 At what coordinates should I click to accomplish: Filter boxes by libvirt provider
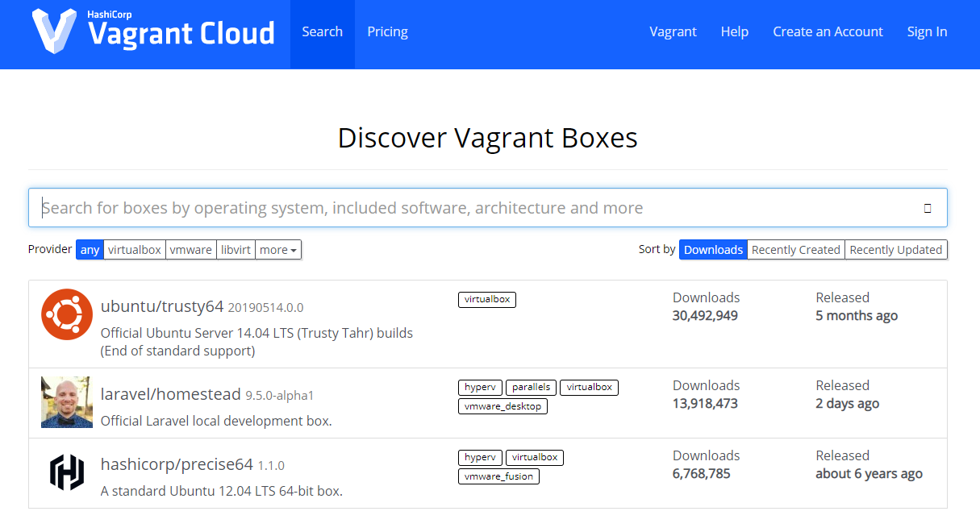coord(236,250)
